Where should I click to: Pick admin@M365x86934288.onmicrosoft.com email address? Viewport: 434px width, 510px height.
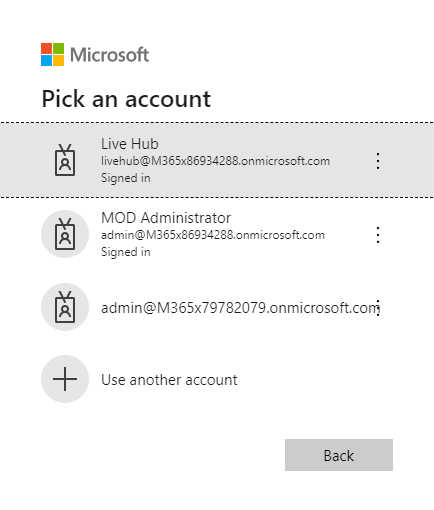pos(213,235)
